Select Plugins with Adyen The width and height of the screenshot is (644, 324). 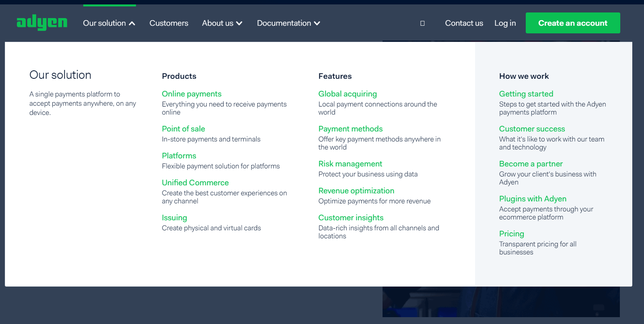[533, 199]
